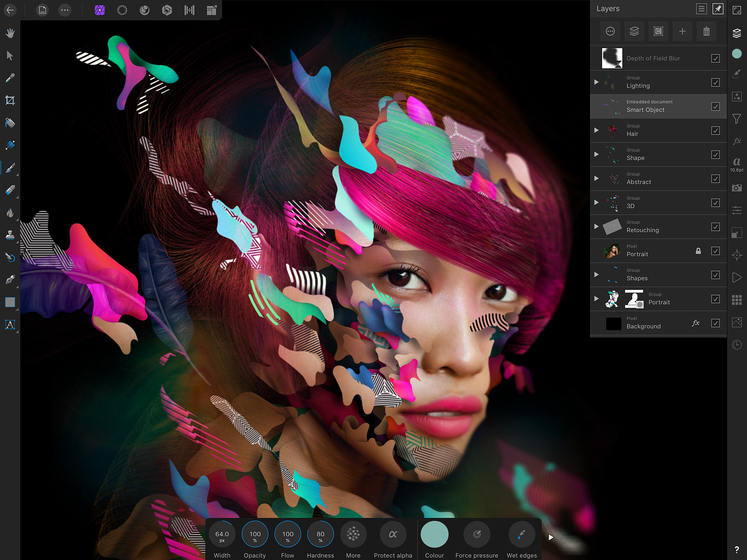Uncheck visibility of Background layer
This screenshot has height=560, width=747.
[715, 323]
